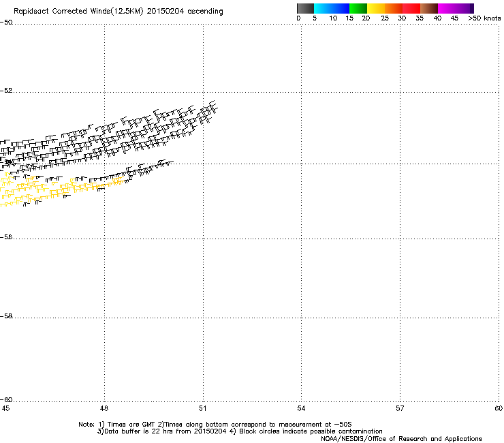This screenshot has height=443, width=504.
Task: Click the "60" longitude axis label
Action: coord(499,408)
